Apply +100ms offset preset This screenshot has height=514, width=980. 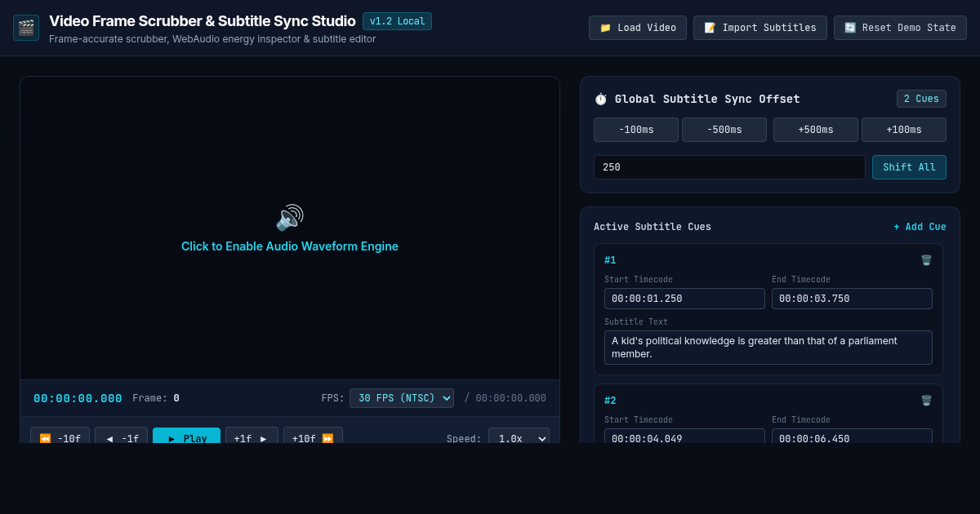(904, 130)
